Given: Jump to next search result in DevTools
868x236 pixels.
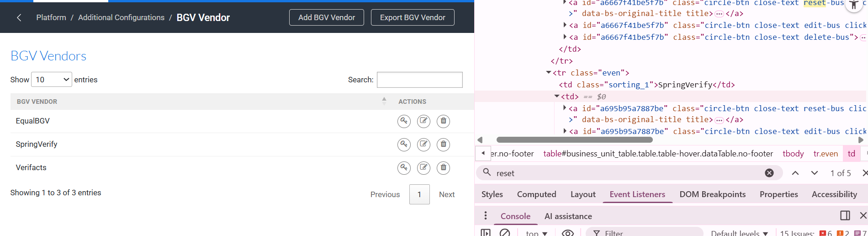Looking at the screenshot, I should click(814, 173).
